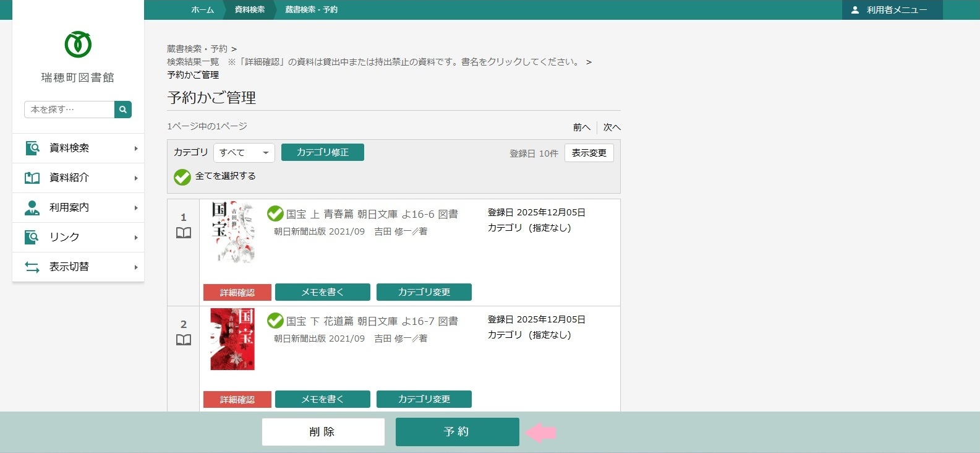Screen dimensions: 980x453
Task: Click the 表示切替 swap arrows icon
Action: tap(32, 267)
